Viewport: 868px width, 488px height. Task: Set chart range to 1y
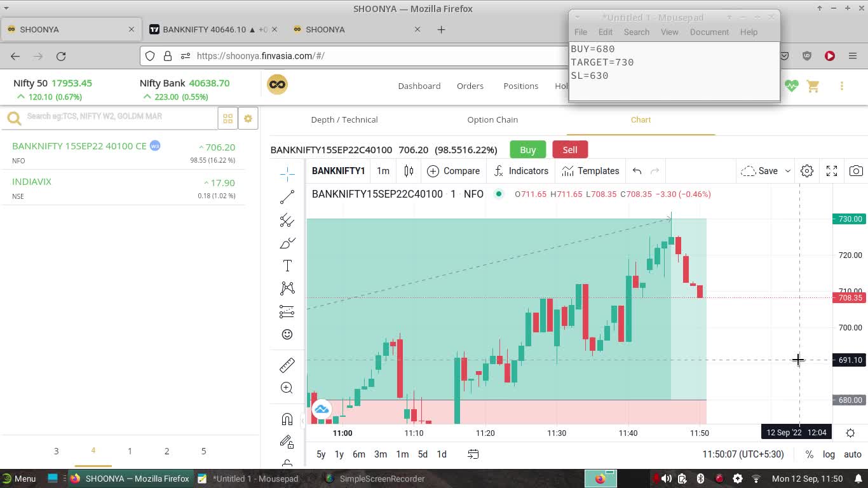339,454
